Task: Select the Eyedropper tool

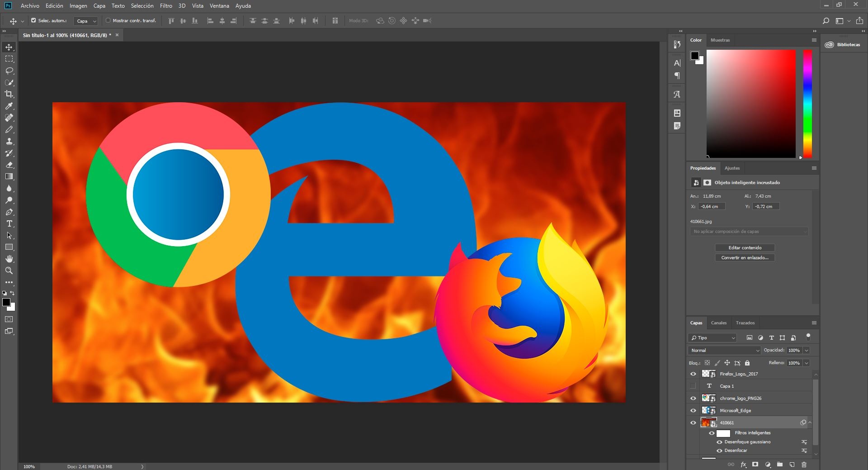Action: click(x=9, y=106)
